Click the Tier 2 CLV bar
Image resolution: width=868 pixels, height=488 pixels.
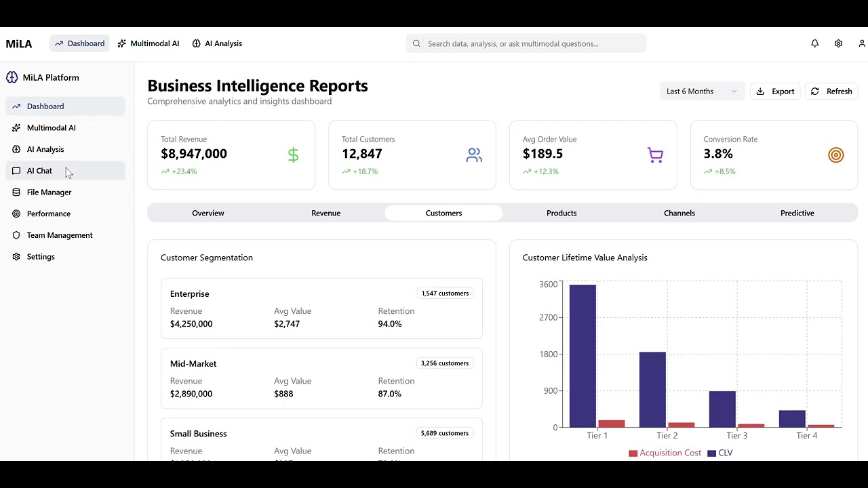tap(653, 390)
